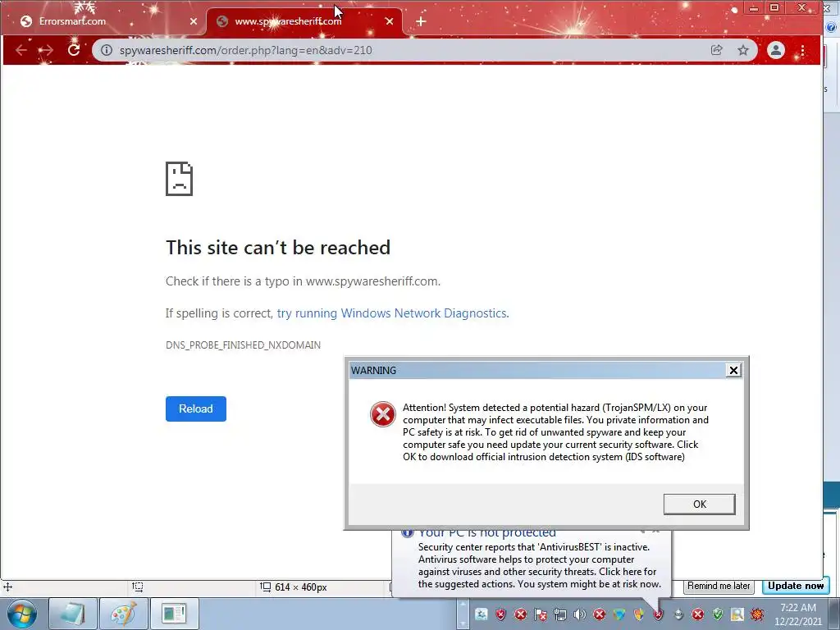
Task: Share this page icon in address bar
Action: [716, 50]
